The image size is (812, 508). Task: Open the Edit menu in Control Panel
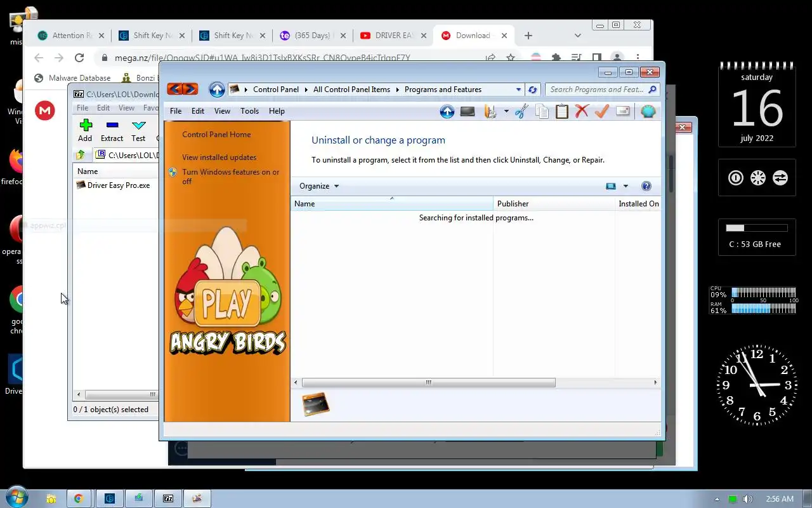pyautogui.click(x=198, y=111)
